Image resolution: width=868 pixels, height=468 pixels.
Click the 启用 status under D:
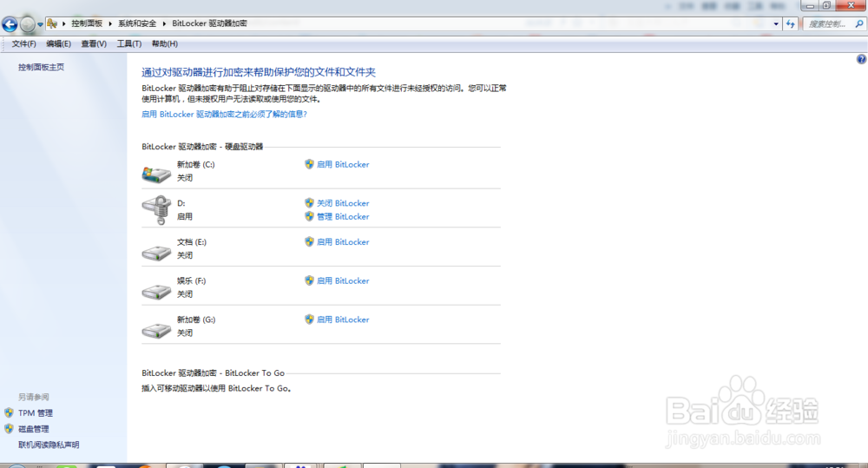tap(185, 216)
